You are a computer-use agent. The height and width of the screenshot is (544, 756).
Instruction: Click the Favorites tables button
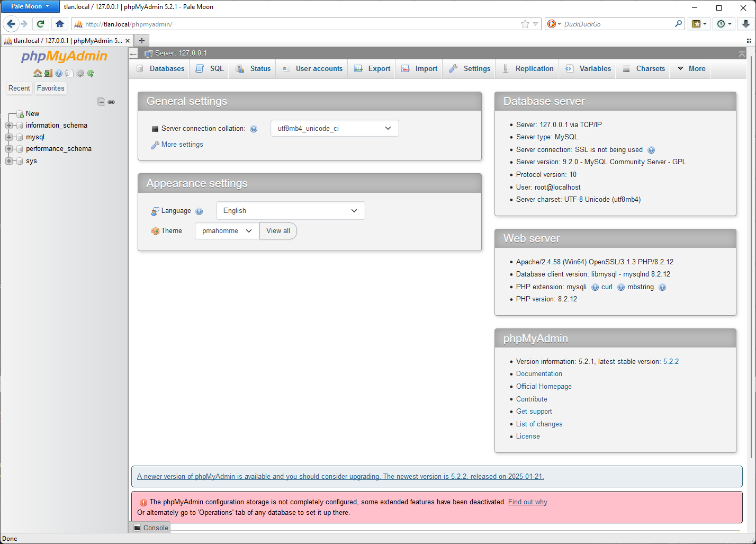51,88
